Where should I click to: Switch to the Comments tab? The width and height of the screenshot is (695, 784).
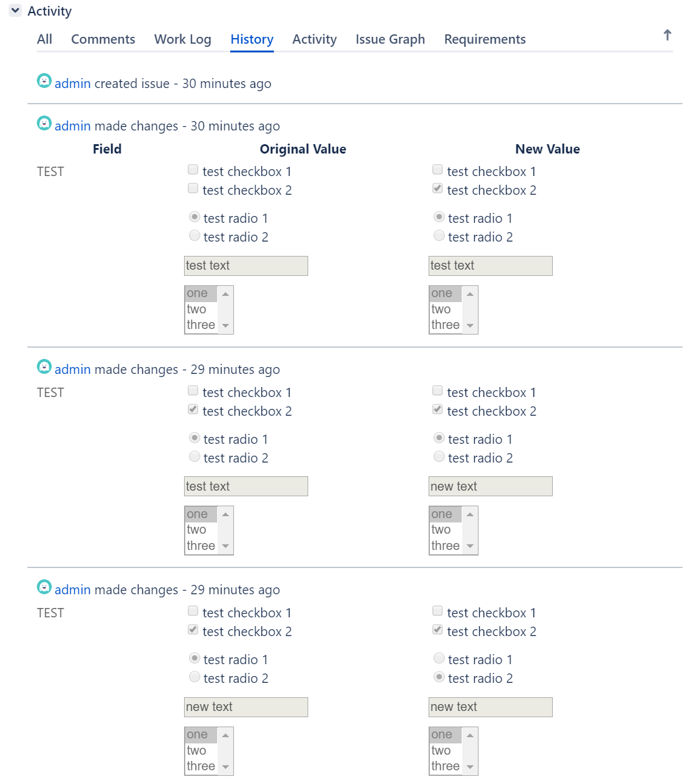103,39
